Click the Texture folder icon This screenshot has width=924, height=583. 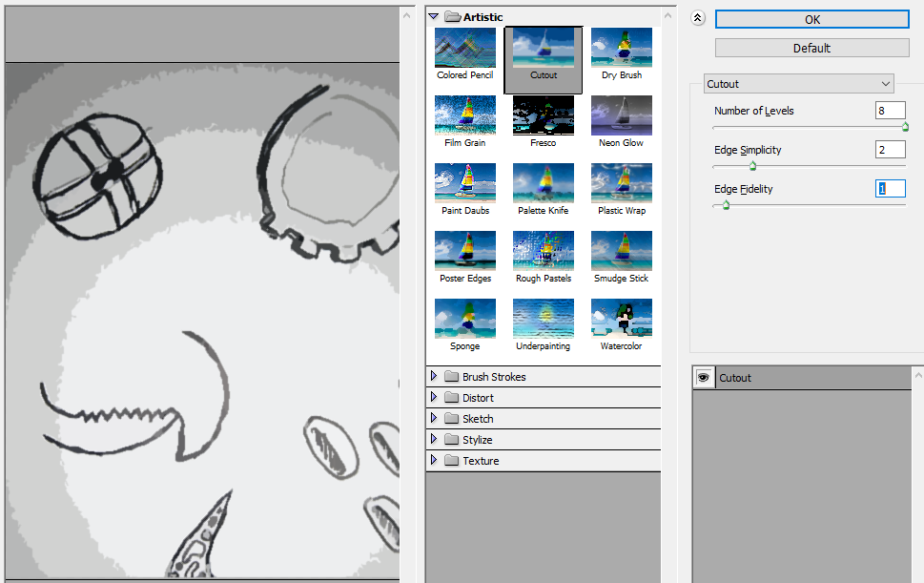[451, 460]
